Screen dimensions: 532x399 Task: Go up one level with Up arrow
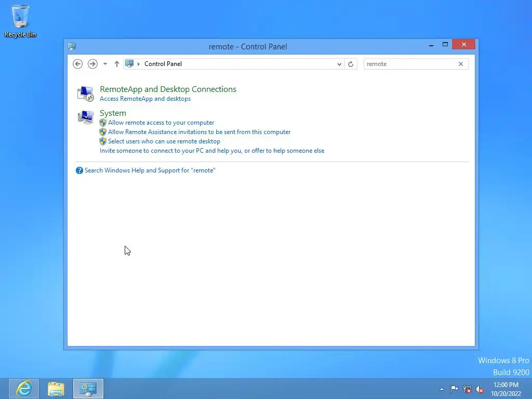pos(117,64)
